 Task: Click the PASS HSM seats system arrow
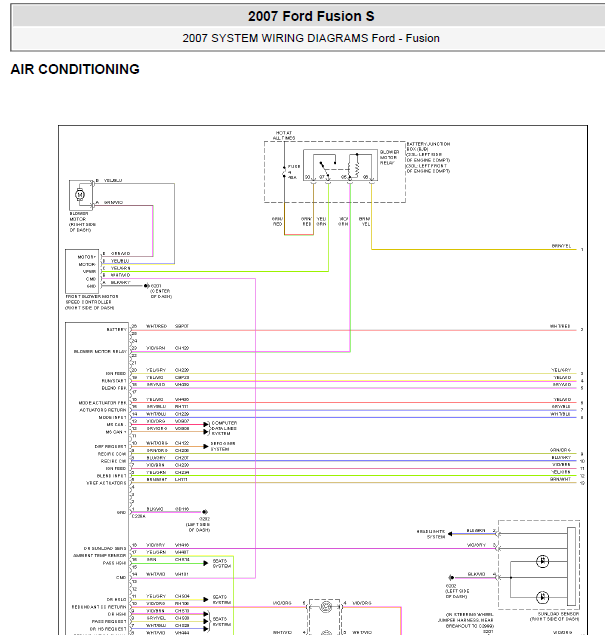pyautogui.click(x=206, y=563)
